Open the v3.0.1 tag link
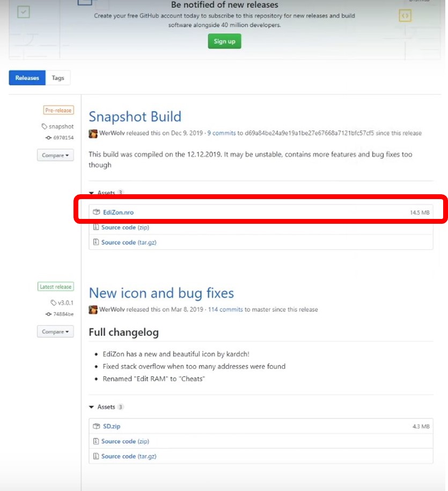448x491 pixels. (65, 303)
